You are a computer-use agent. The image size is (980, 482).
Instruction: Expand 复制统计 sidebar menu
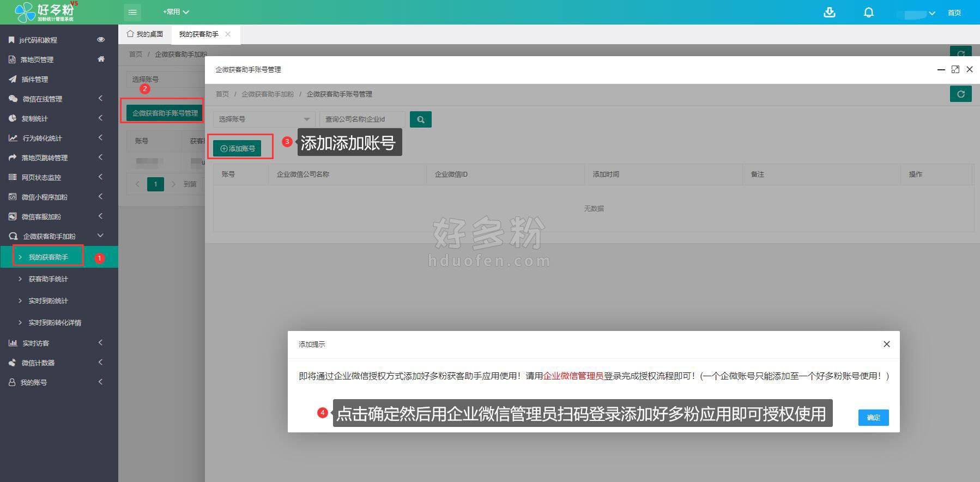pos(59,118)
